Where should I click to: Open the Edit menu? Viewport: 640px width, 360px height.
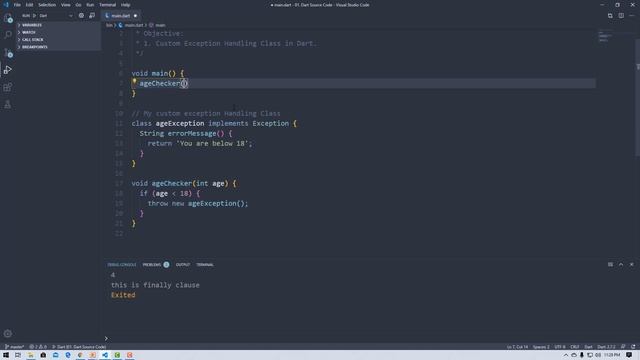[29, 5]
